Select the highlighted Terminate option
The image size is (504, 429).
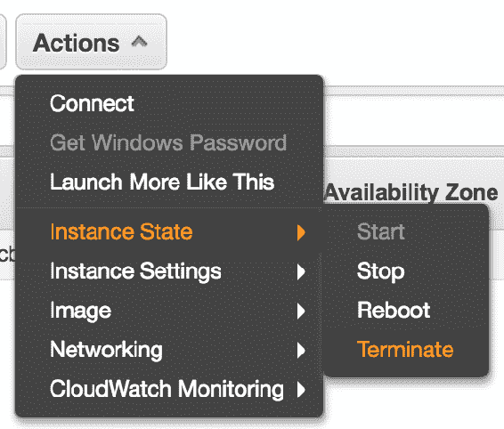(x=405, y=349)
